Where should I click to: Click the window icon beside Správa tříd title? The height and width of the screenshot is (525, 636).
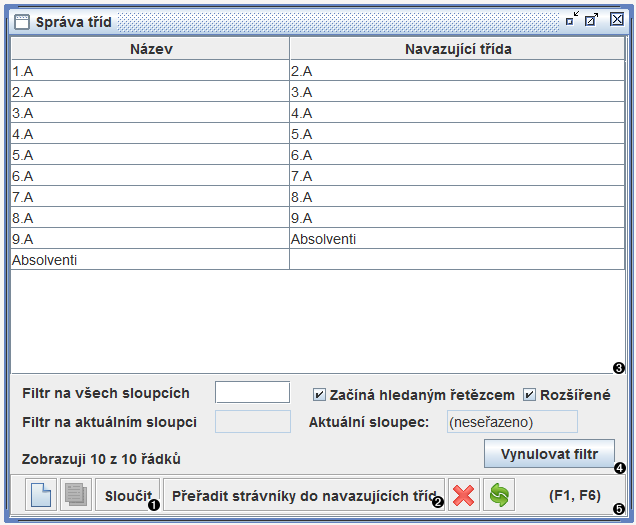(x=21, y=20)
